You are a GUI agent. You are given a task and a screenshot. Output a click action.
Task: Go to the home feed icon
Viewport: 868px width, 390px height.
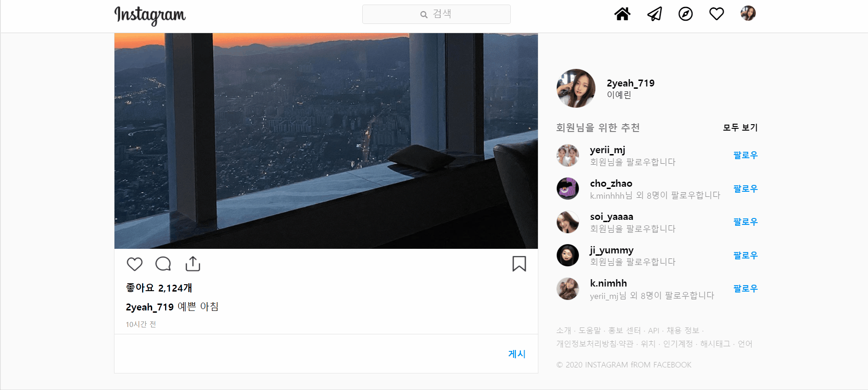[x=622, y=14]
